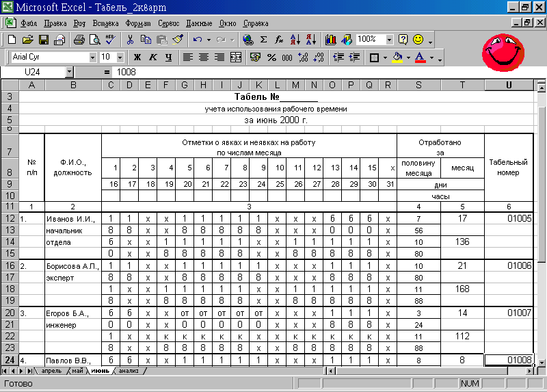Open the Файл menu

(29, 23)
